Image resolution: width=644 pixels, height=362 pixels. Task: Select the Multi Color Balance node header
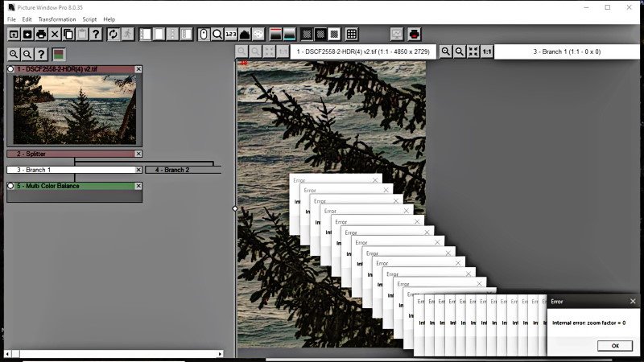72,186
